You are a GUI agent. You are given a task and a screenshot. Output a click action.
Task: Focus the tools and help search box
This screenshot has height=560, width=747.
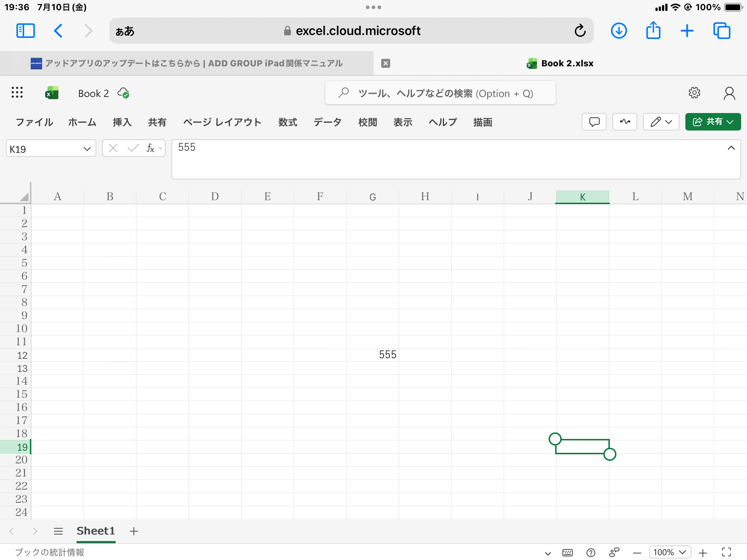click(x=440, y=93)
